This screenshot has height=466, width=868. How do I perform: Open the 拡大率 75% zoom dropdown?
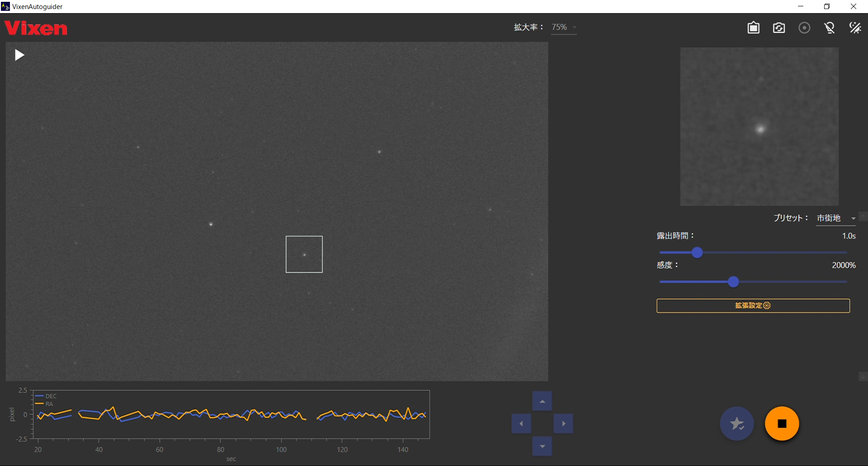[x=564, y=28]
